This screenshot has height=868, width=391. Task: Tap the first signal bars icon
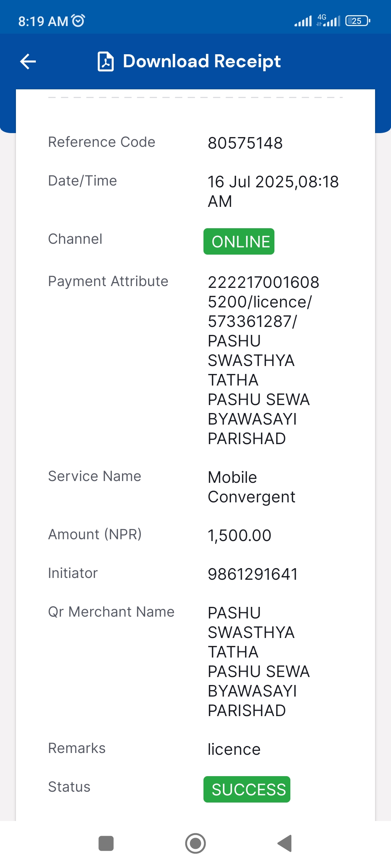303,21
